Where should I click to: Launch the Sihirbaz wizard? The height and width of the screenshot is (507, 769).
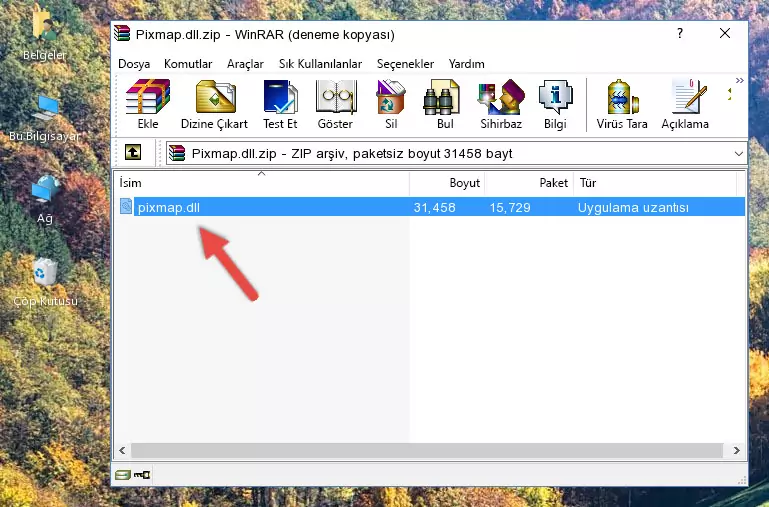tap(501, 104)
